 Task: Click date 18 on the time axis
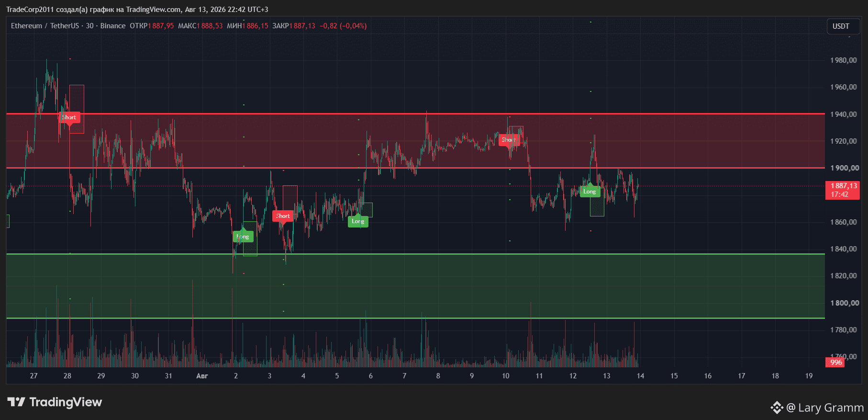pyautogui.click(x=775, y=376)
